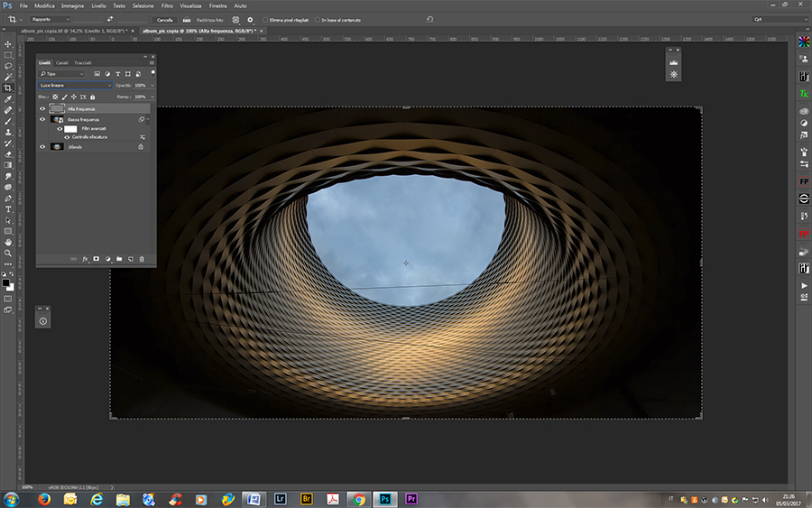Add a layer style with the fx icon
Viewport: 812px width, 508px height.
[x=85, y=259]
